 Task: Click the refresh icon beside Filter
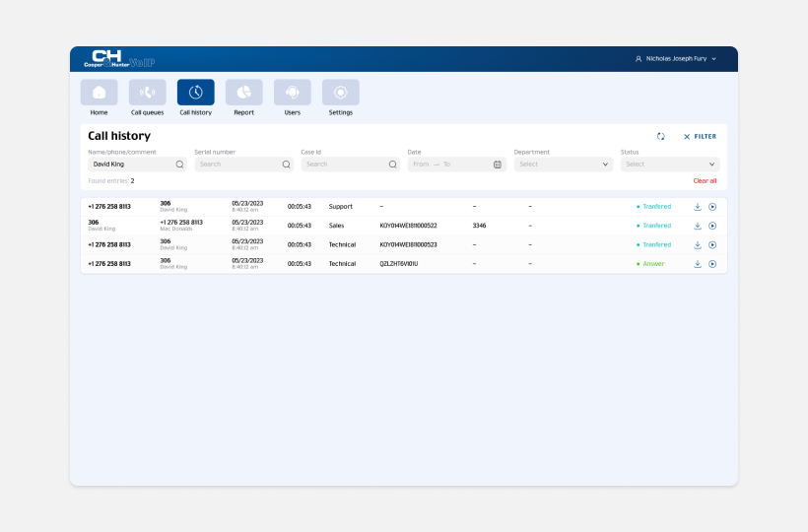[661, 137]
